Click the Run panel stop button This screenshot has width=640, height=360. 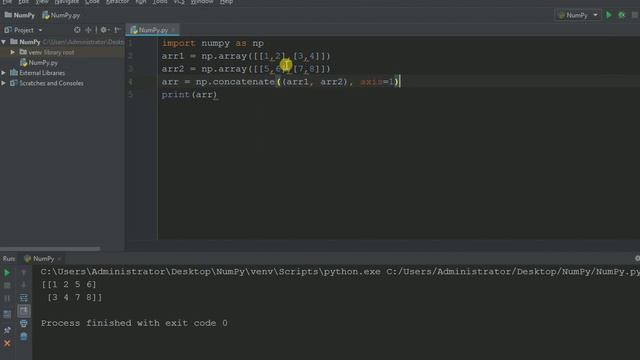[7, 285]
